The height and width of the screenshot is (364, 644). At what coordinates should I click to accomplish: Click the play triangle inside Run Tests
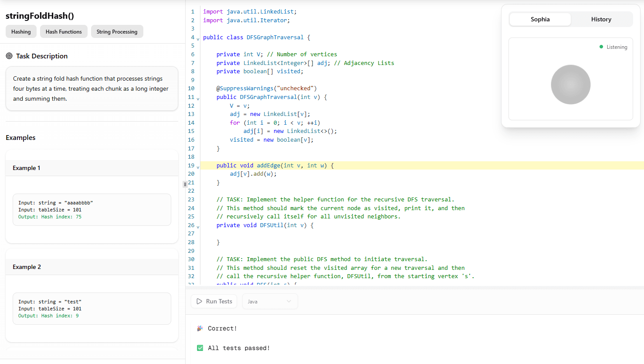point(200,301)
